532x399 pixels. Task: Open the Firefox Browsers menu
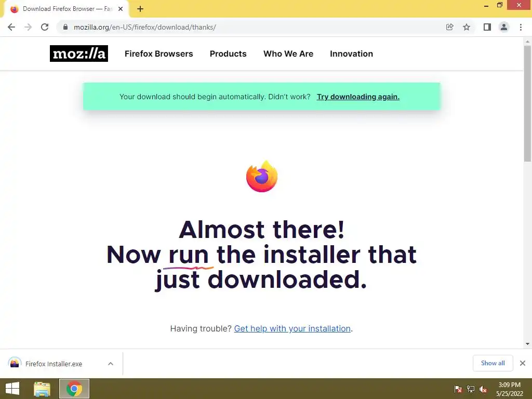(159, 54)
